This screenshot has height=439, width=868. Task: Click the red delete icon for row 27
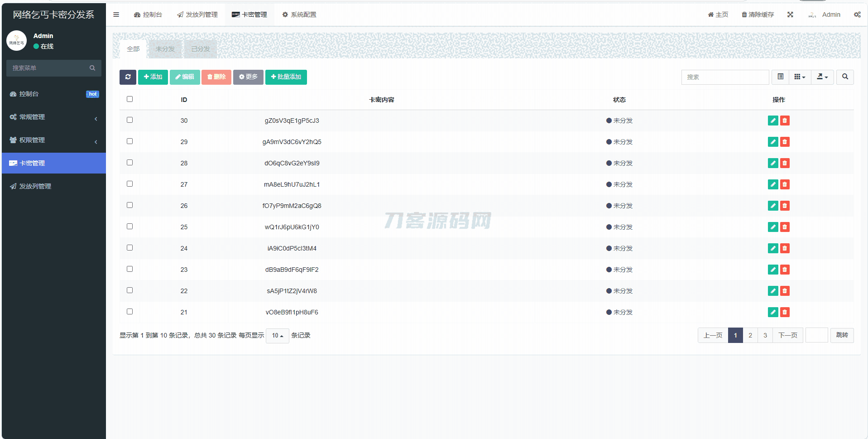785,184
